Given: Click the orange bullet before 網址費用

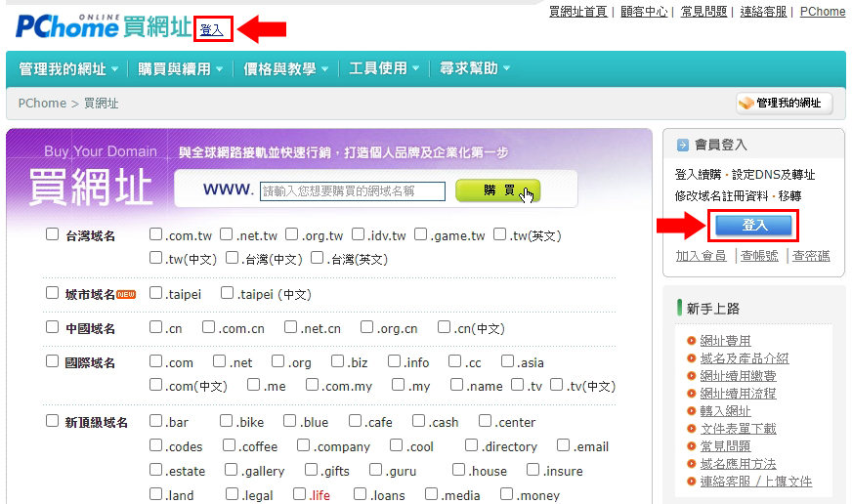Looking at the screenshot, I should point(691,341).
